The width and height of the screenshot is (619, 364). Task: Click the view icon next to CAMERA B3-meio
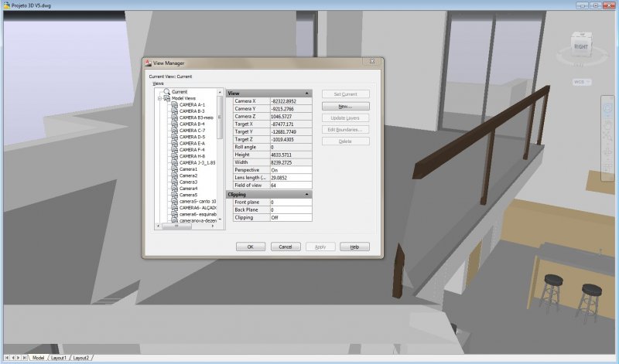(175, 117)
